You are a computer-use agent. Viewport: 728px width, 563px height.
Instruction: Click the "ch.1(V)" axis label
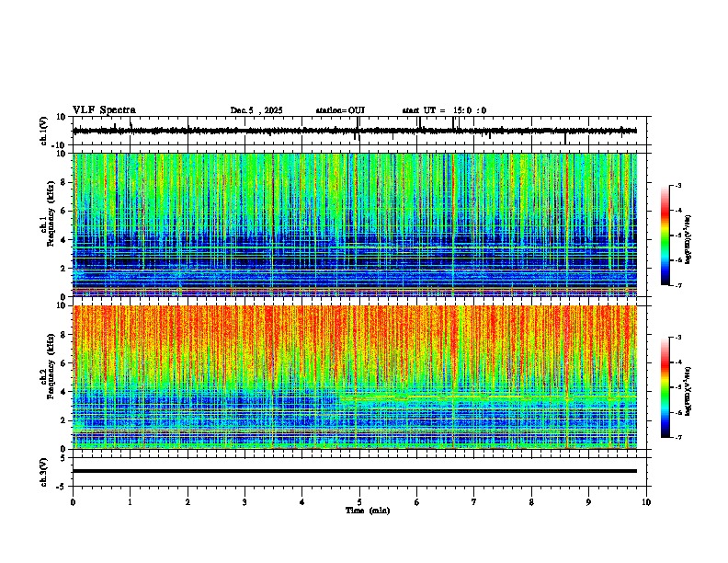[x=44, y=131]
